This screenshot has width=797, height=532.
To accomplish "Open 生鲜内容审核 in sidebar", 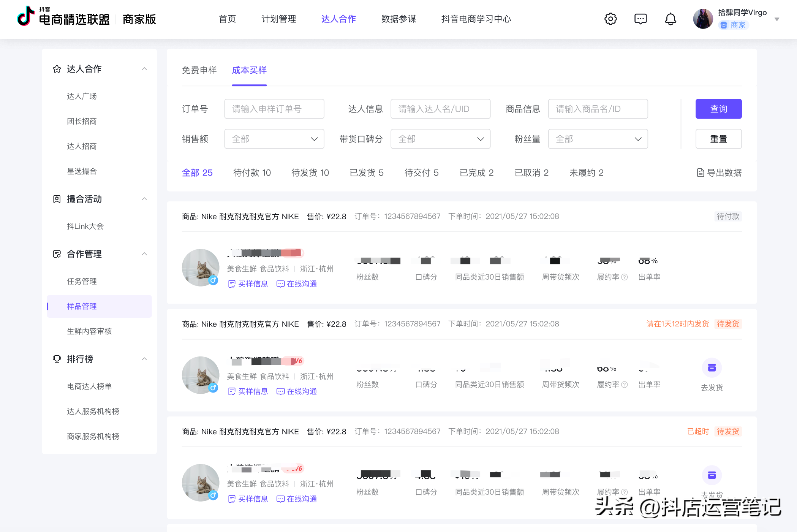I will [x=89, y=331].
